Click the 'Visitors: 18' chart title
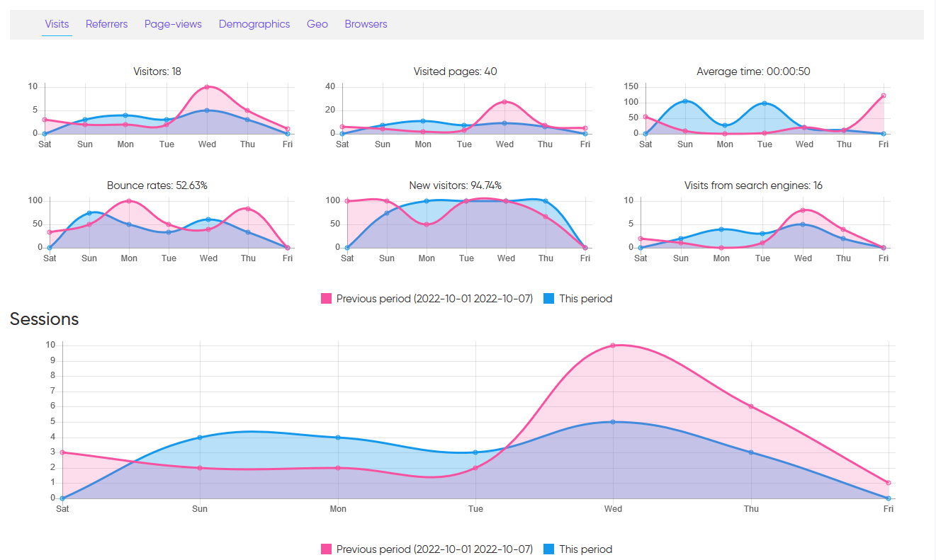Screen dimensions: 936x560 [157, 72]
